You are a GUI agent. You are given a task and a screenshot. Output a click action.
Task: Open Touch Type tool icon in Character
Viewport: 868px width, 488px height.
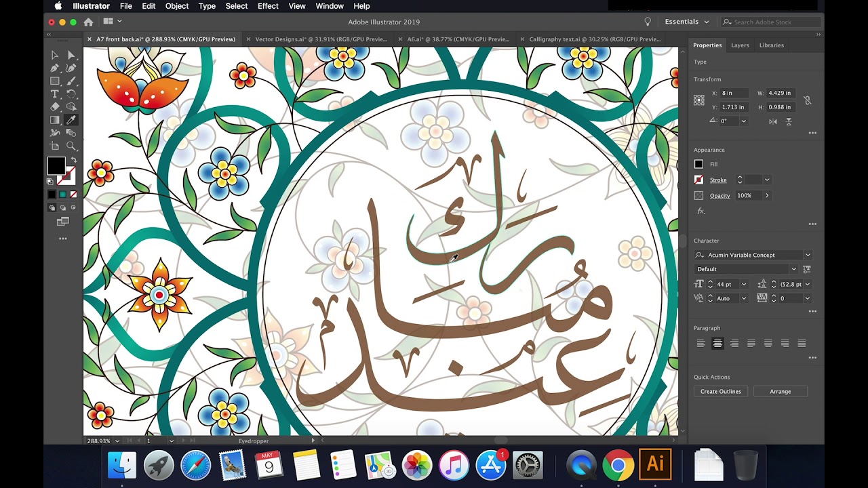[807, 269]
